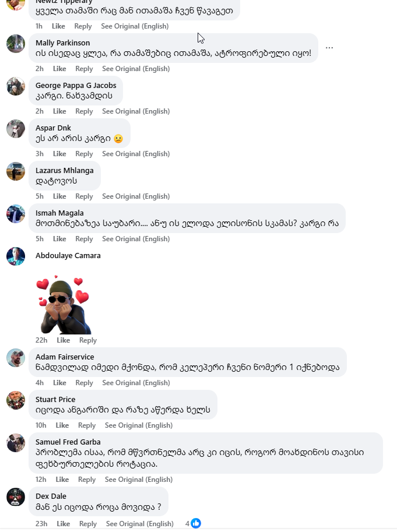Image resolution: width=397 pixels, height=532 pixels.
Task: Like Aspar Dnk's comment
Action: 59,154
